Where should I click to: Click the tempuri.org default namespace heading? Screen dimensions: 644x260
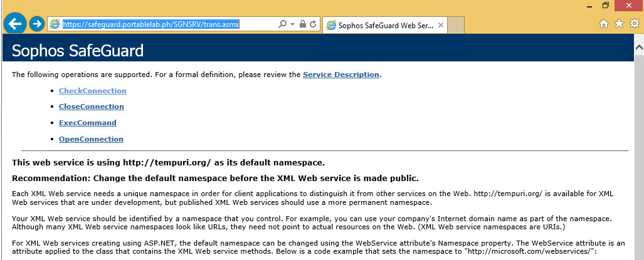point(169,163)
